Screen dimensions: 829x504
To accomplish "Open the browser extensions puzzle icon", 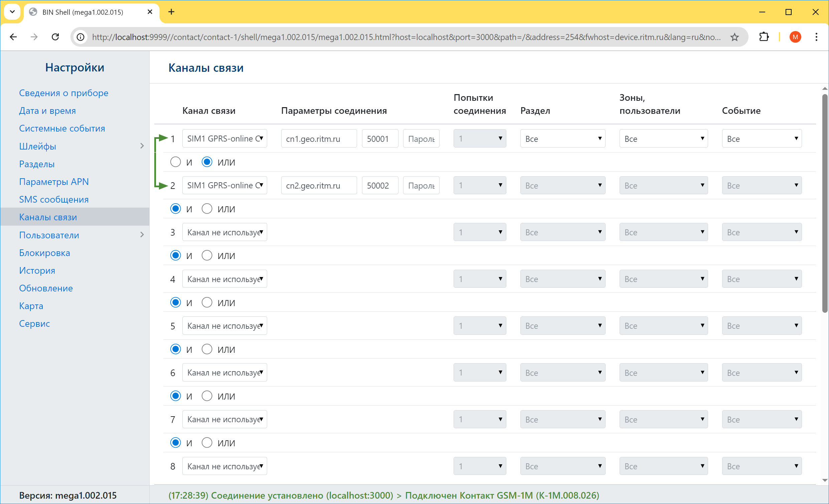I will coord(764,37).
